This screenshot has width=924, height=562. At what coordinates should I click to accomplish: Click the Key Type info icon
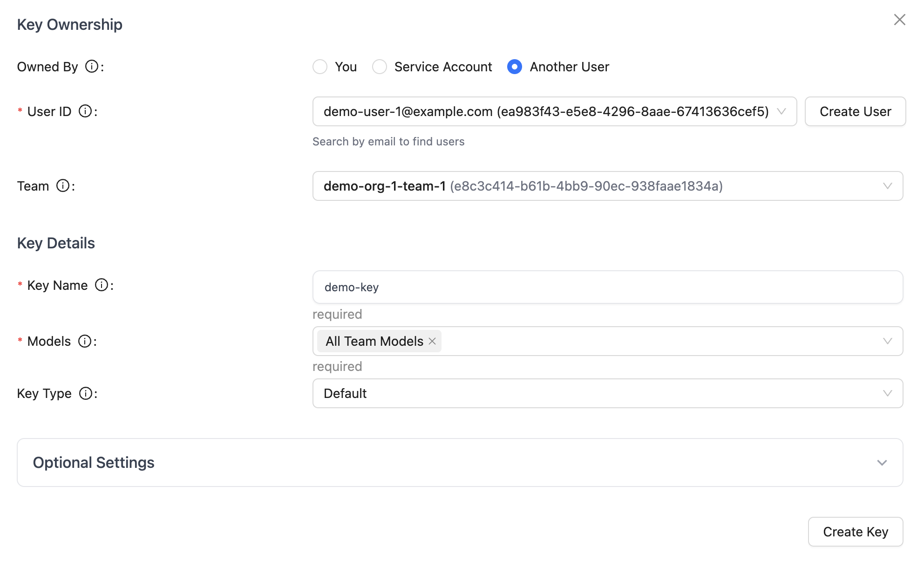pyautogui.click(x=86, y=393)
